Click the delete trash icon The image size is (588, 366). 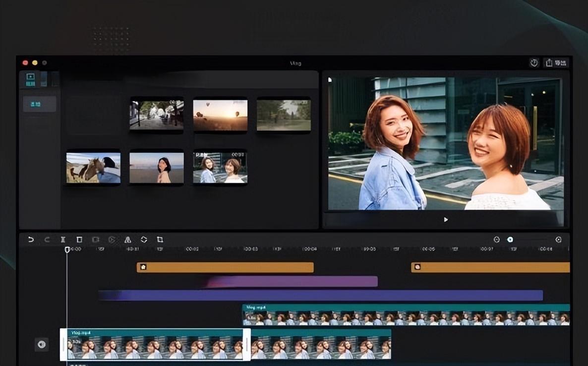coord(79,240)
